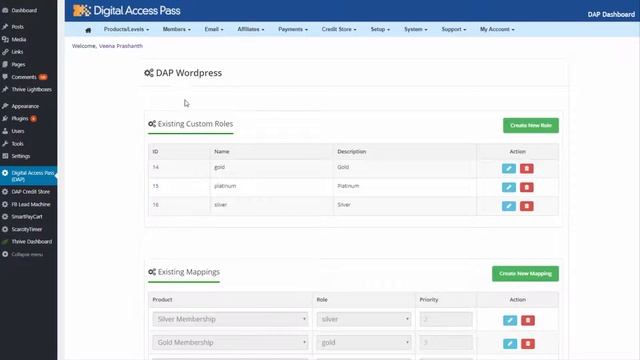
Task: Expand the Products/Levels dropdown menu
Action: [x=126, y=29]
